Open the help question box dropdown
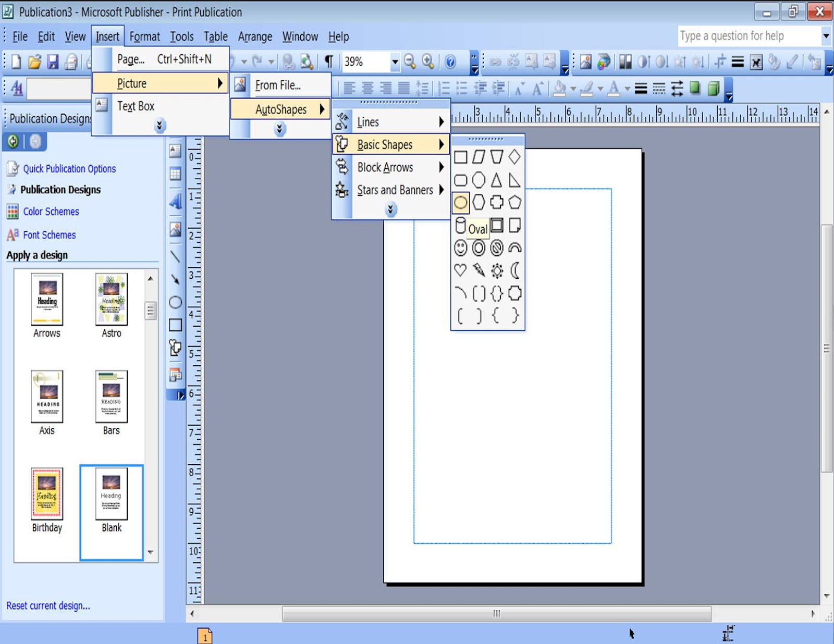Screen dimensions: 834x644 pyautogui.click(x=826, y=36)
